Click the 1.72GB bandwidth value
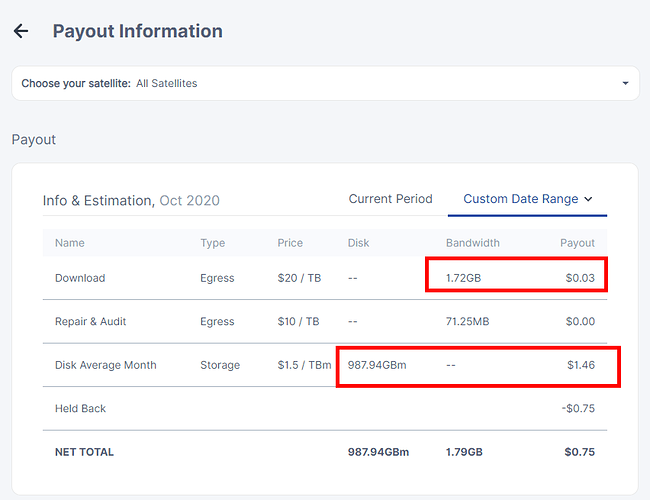This screenshot has width=650, height=500. pos(463,278)
